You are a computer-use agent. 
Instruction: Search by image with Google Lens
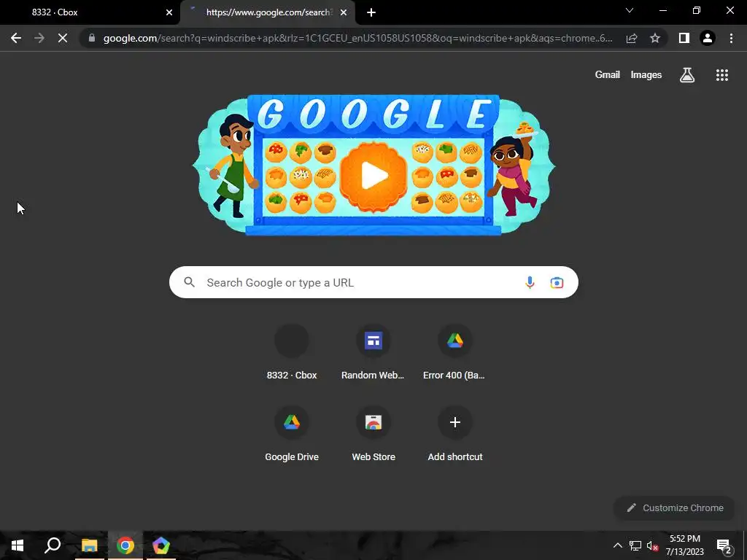pos(557,282)
